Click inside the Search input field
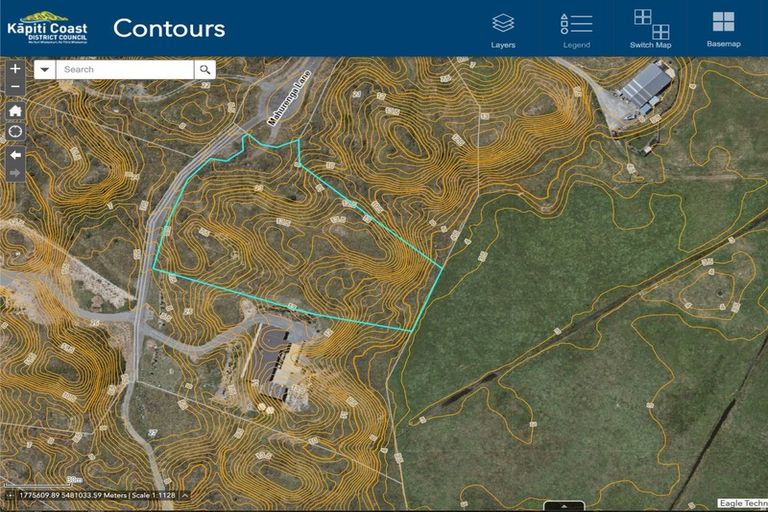The image size is (768, 512). [x=125, y=70]
